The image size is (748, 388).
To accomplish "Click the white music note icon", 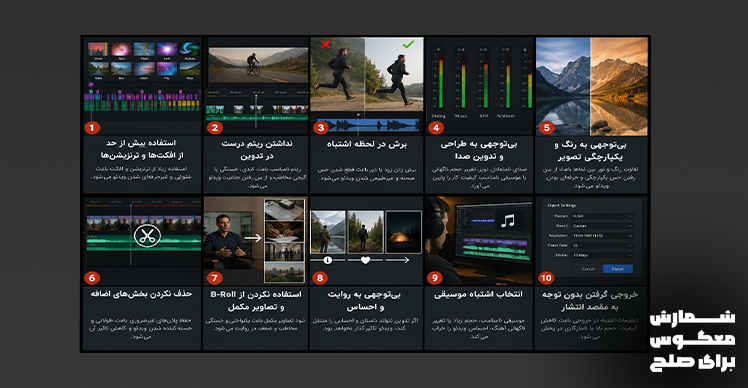I will click(x=508, y=220).
